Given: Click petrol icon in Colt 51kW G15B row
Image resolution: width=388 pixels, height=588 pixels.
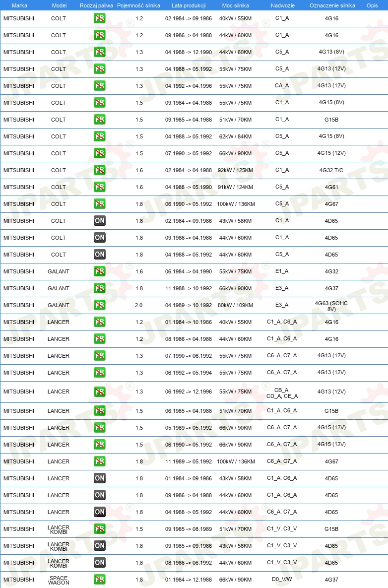Looking at the screenshot, I should (99, 120).
